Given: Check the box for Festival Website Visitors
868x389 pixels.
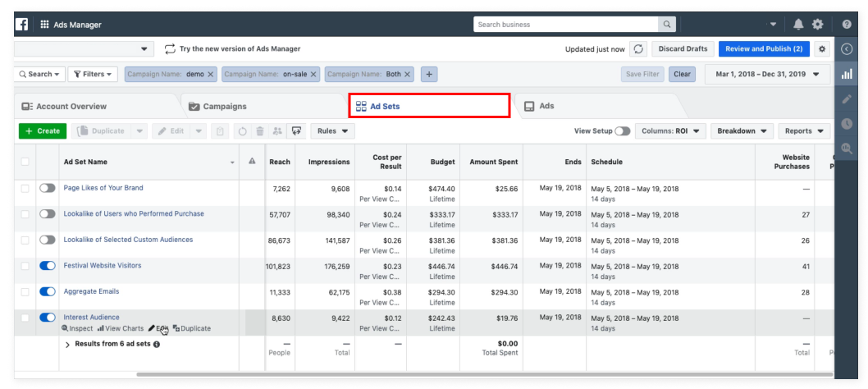Looking at the screenshot, I should (x=25, y=266).
